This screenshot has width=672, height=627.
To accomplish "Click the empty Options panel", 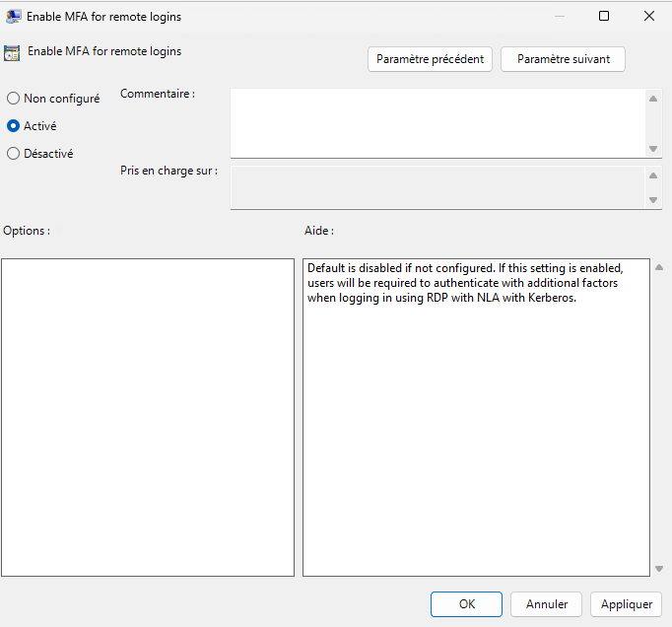I will pos(148,417).
